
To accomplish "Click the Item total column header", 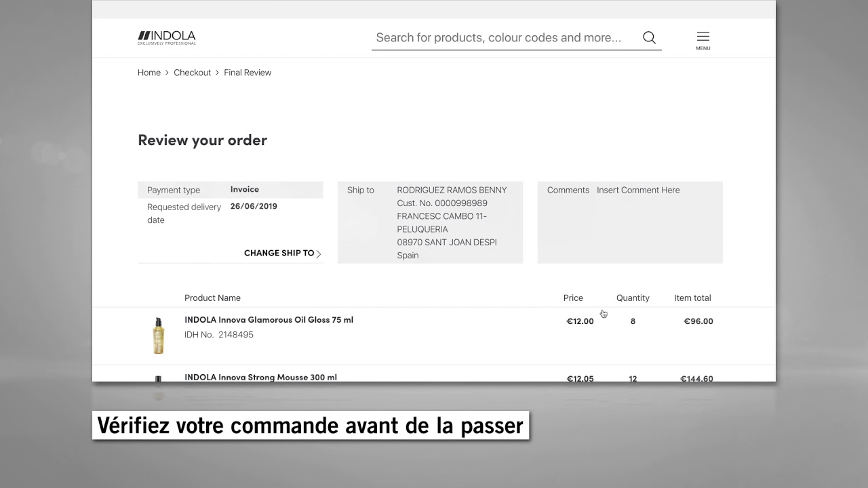I will pyautogui.click(x=692, y=298).
